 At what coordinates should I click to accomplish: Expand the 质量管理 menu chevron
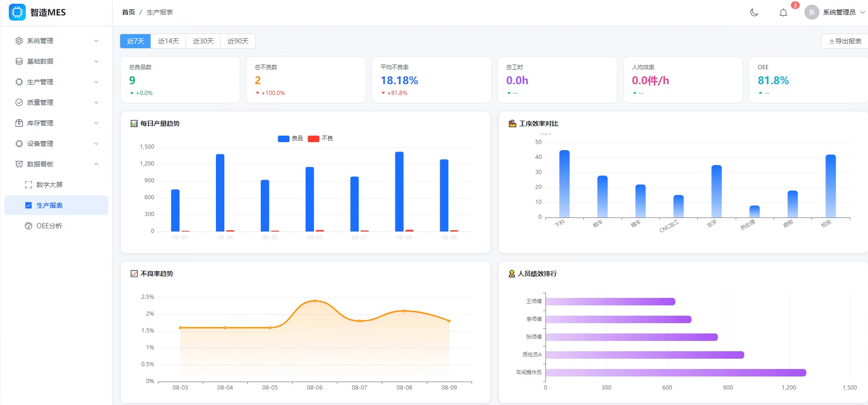pyautogui.click(x=96, y=102)
